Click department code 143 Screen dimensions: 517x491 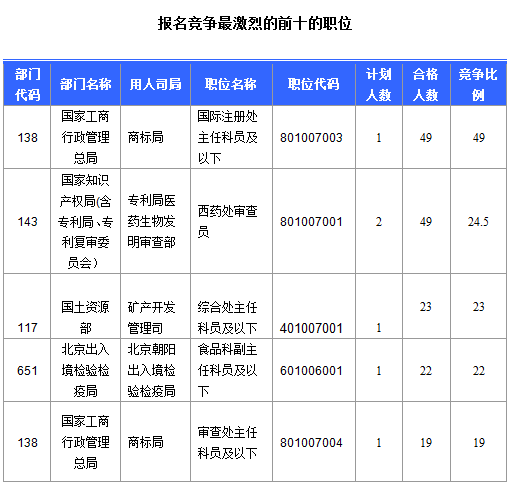pos(27,222)
